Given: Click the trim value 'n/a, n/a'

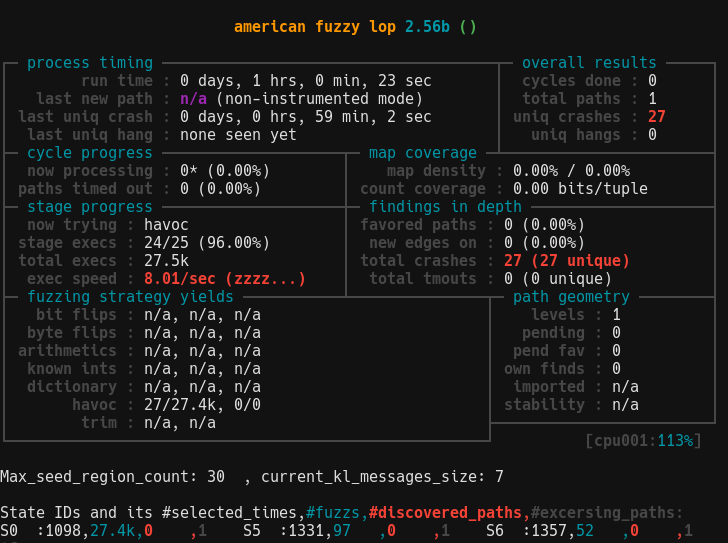Looking at the screenshot, I should (180, 423).
